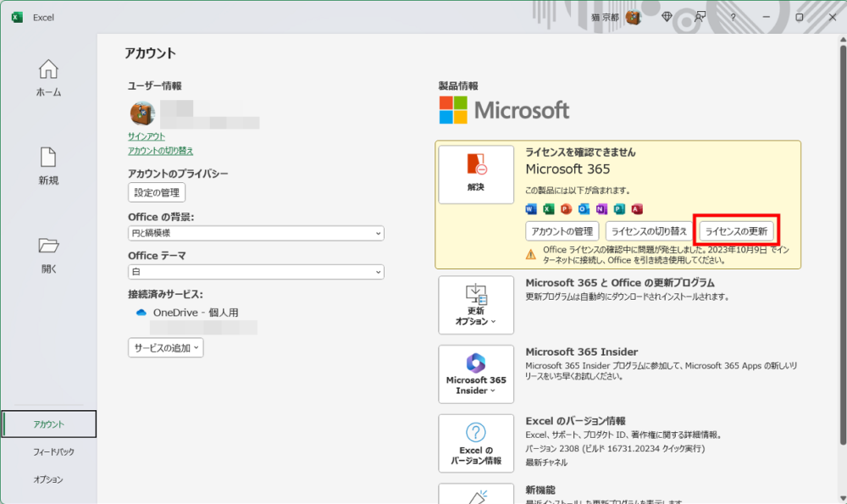This screenshot has height=504, width=847.
Task: Open the 新規 (New) page
Action: coord(48,166)
